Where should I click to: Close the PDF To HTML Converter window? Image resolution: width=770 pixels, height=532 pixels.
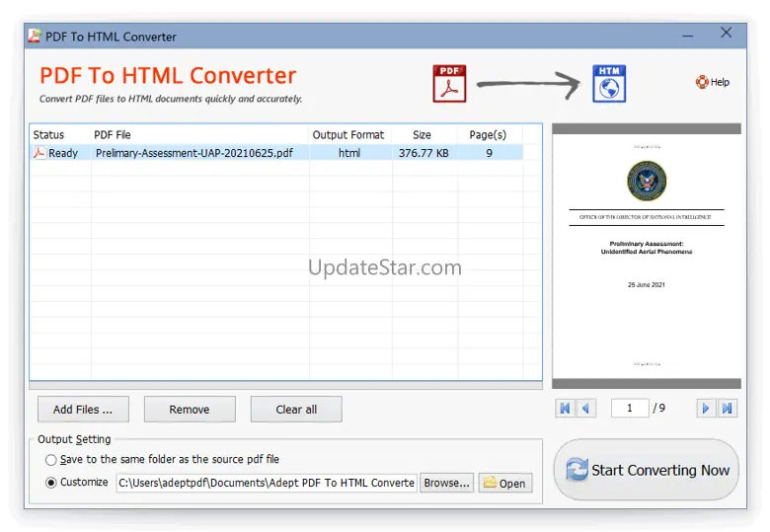click(x=726, y=33)
